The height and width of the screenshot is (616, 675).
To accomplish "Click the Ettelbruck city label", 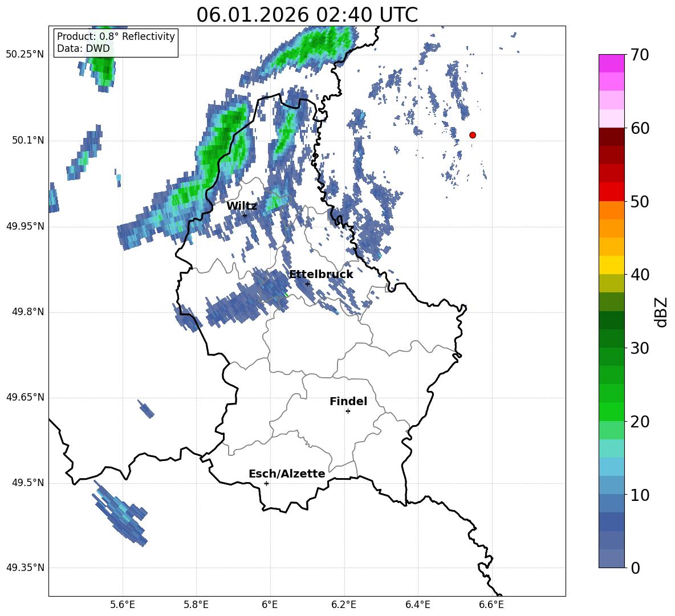I will point(321,275).
